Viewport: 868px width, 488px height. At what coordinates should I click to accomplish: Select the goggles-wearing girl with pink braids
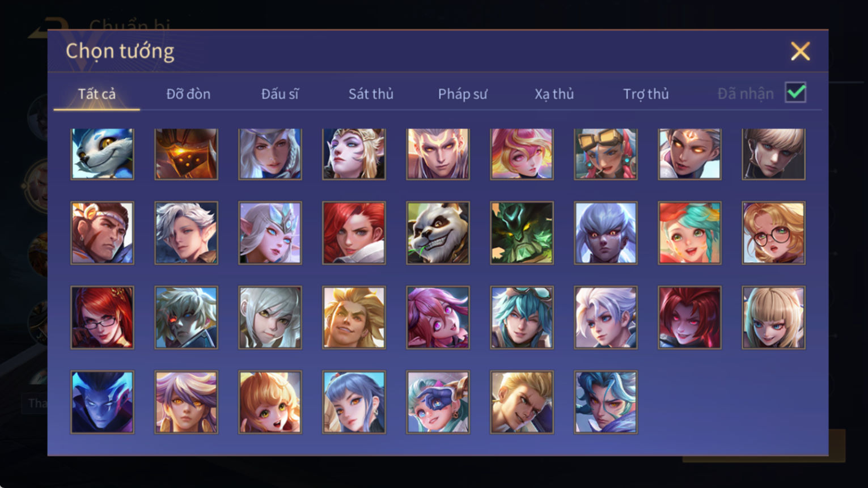[x=606, y=154]
